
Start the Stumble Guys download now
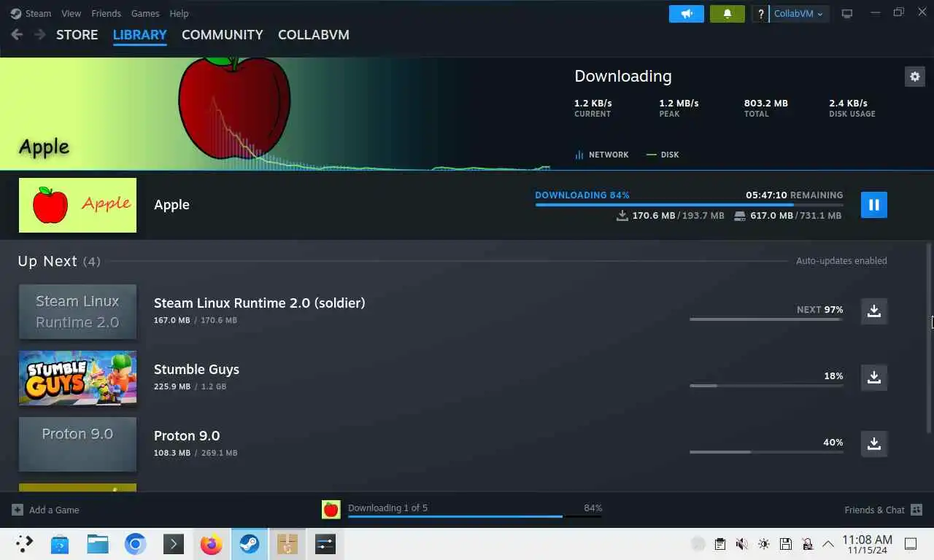874,378
